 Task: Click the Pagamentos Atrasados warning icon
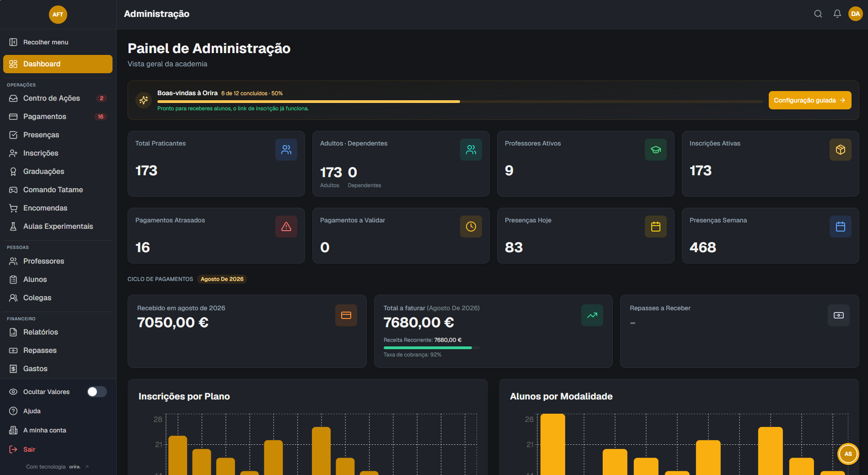(x=286, y=227)
